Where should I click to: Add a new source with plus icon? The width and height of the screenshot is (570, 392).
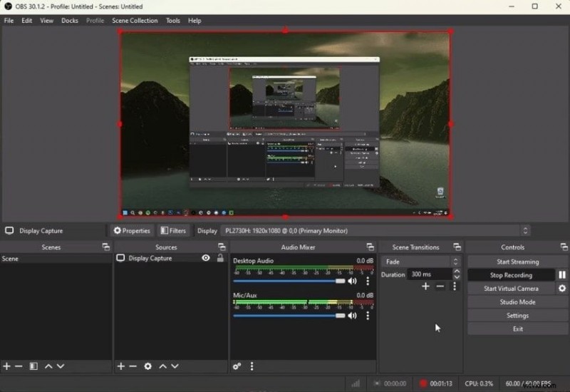pyautogui.click(x=121, y=366)
